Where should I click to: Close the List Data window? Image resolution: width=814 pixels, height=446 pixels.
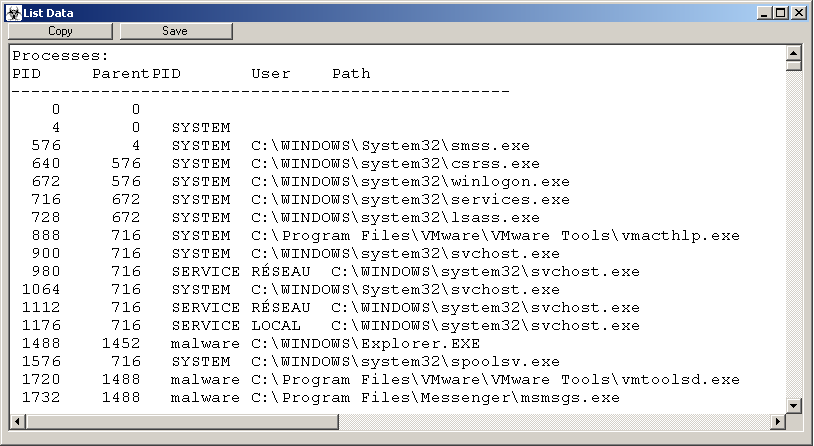[x=800, y=13]
